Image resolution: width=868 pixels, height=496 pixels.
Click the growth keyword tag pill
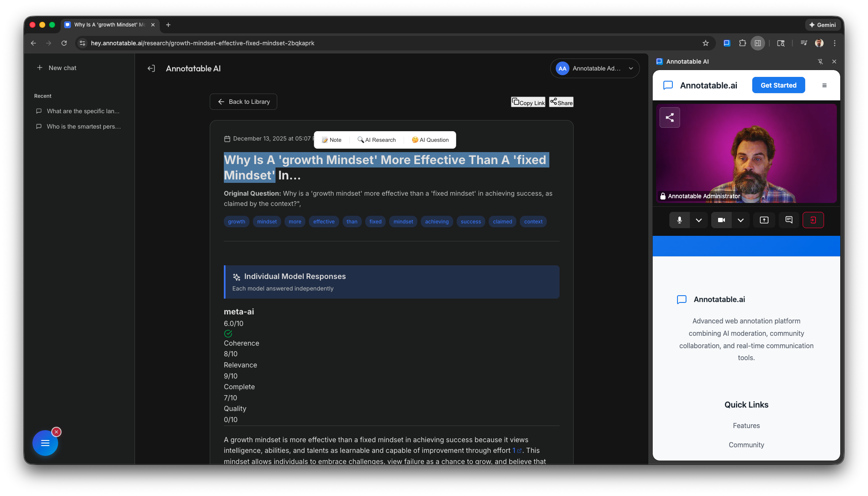coord(236,221)
